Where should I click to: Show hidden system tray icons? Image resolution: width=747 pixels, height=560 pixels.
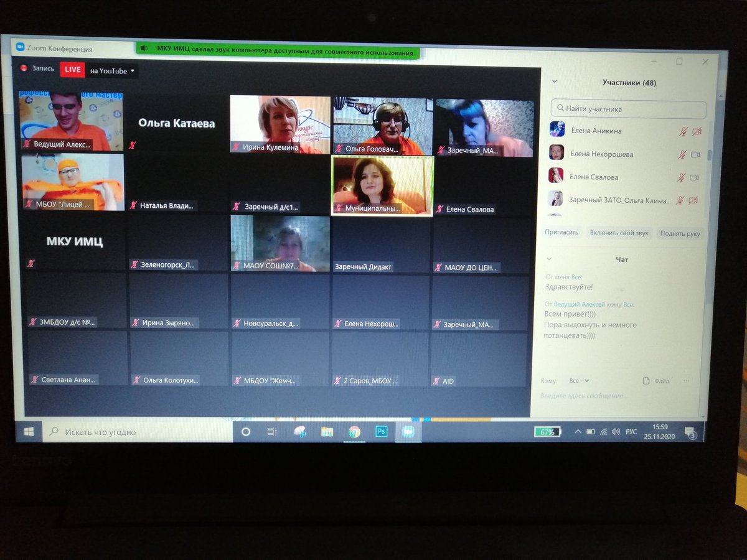click(x=577, y=431)
